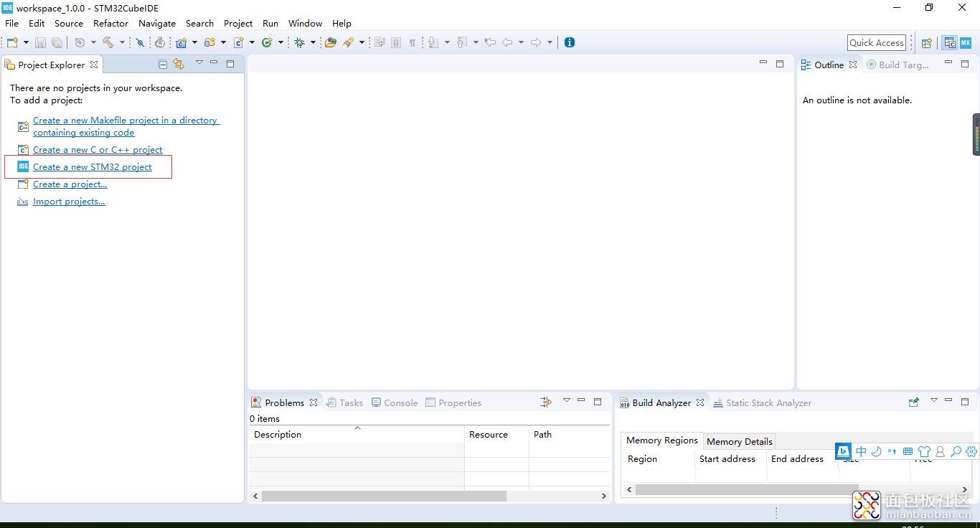Open the Project Explorer View Menu triangle

[199, 63]
